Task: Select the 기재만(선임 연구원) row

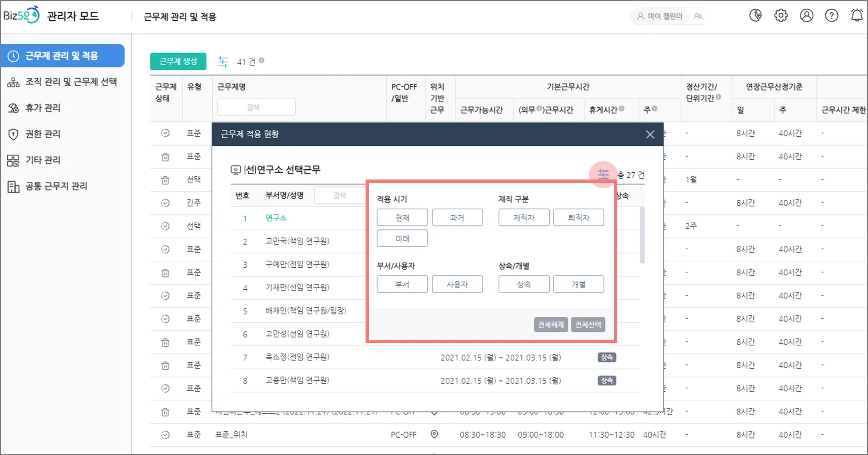Action: (x=297, y=287)
